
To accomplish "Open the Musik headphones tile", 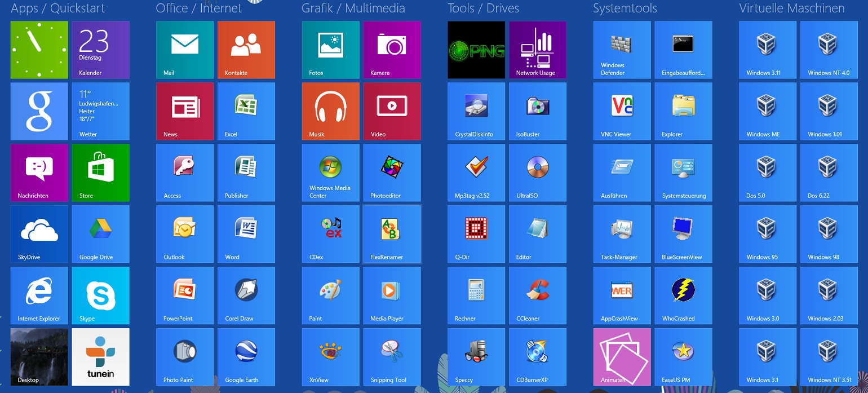I will (x=331, y=111).
